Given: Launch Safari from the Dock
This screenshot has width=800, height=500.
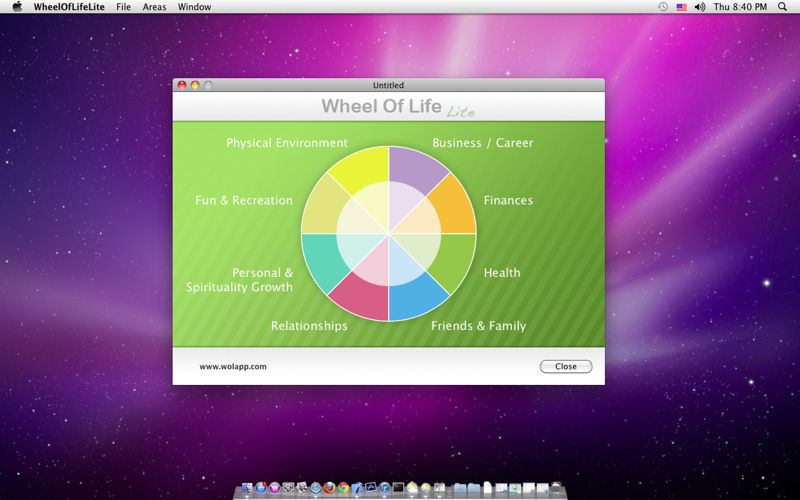Looking at the screenshot, I should 316,487.
